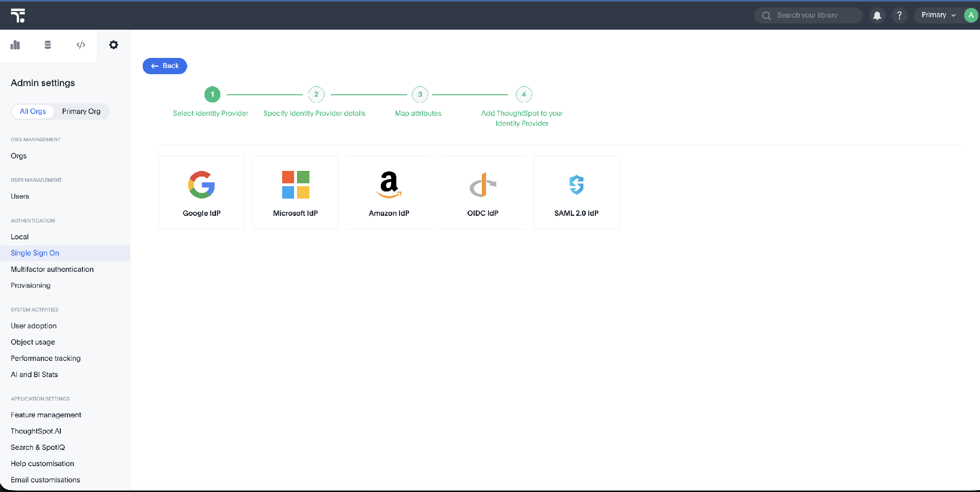Screen dimensions: 980x492
Task: Click 'Specify Identity Provider details' step label
Action: [314, 113]
